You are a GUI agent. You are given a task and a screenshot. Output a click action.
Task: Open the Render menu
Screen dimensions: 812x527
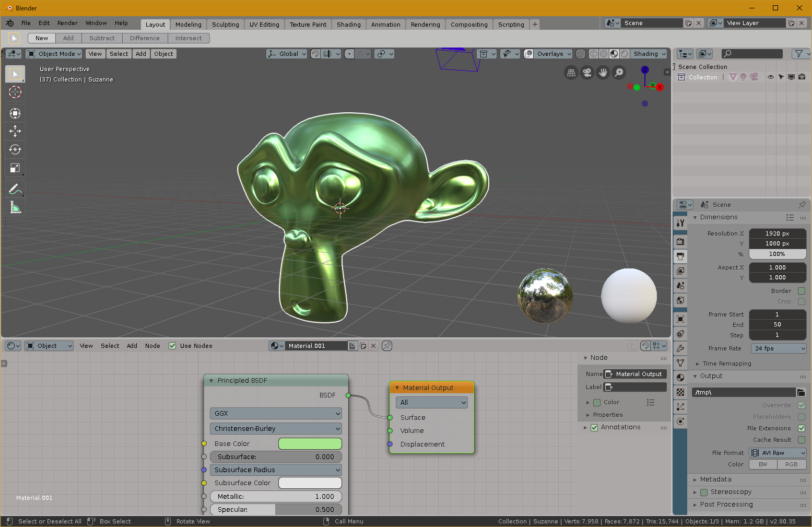[x=67, y=23]
